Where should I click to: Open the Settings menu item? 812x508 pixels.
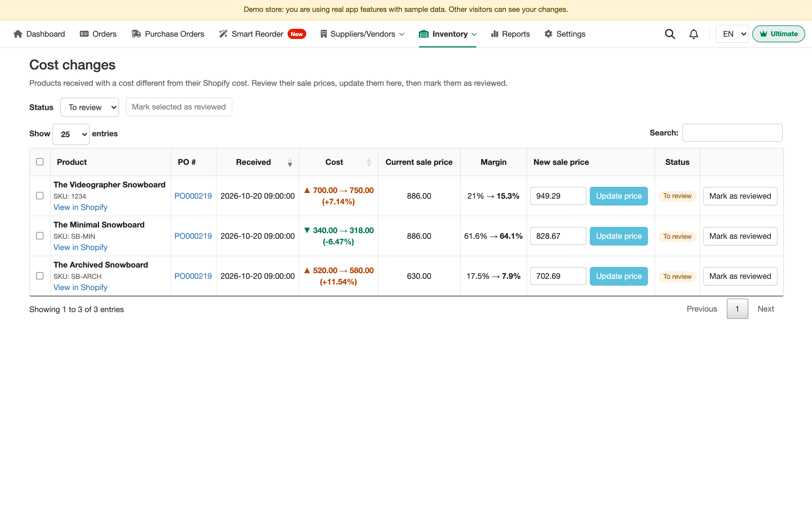click(565, 34)
